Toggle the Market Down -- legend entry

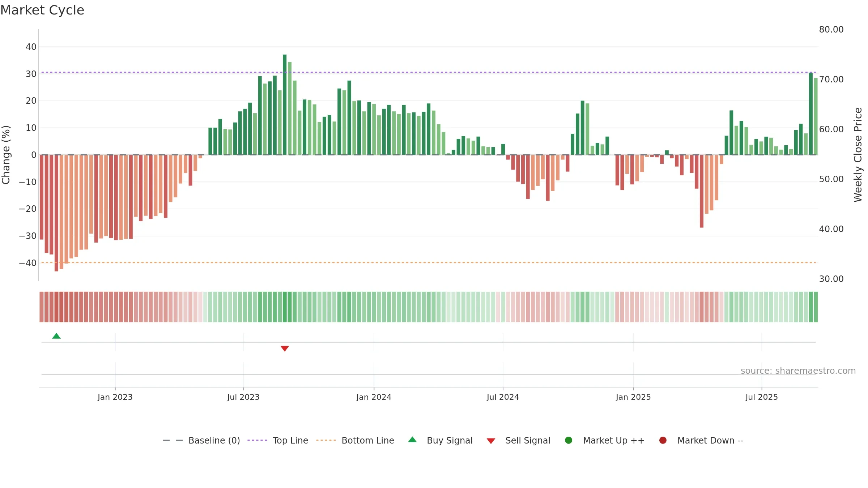(701, 440)
